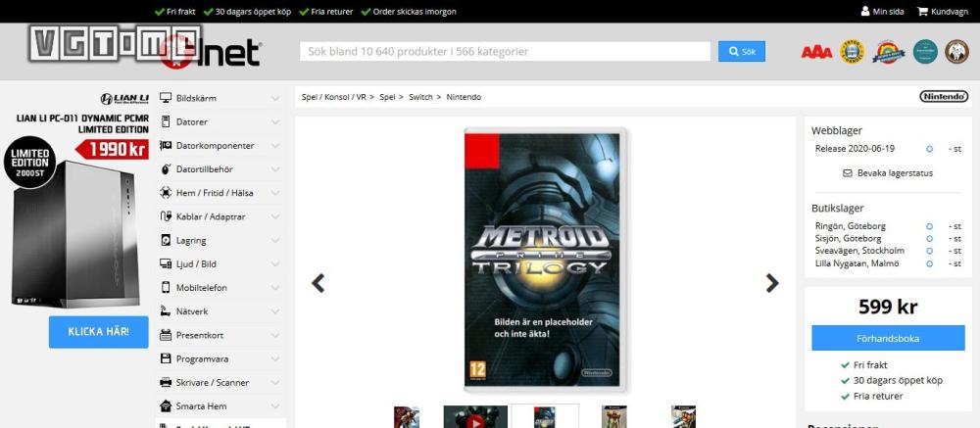Focus the product search field
Image resolution: width=980 pixels, height=428 pixels.
(505, 51)
